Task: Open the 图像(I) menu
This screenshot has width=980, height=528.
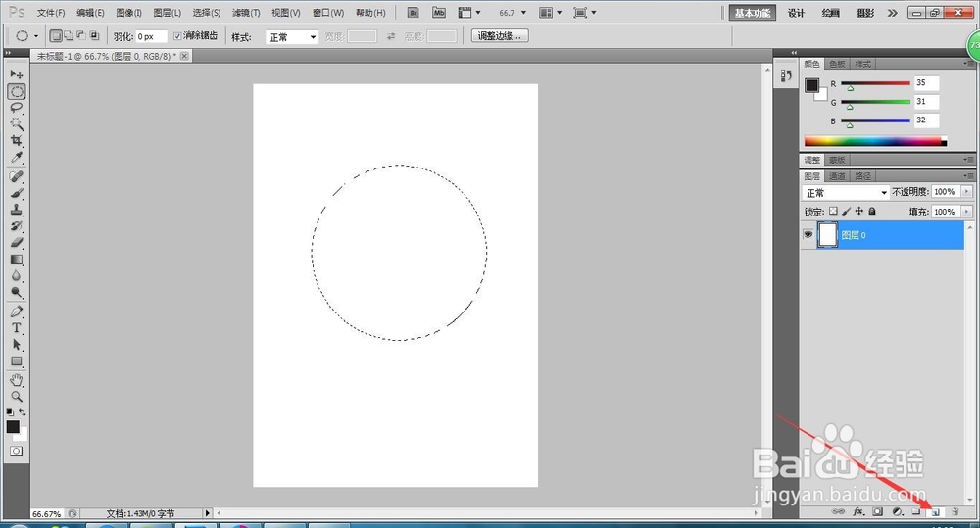Action: [x=128, y=13]
